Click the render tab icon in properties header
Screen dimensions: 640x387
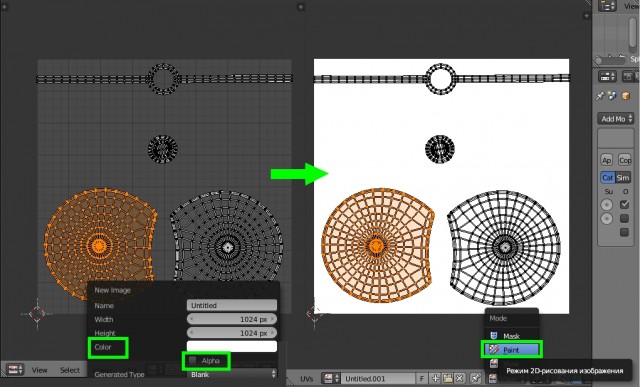pos(627,76)
